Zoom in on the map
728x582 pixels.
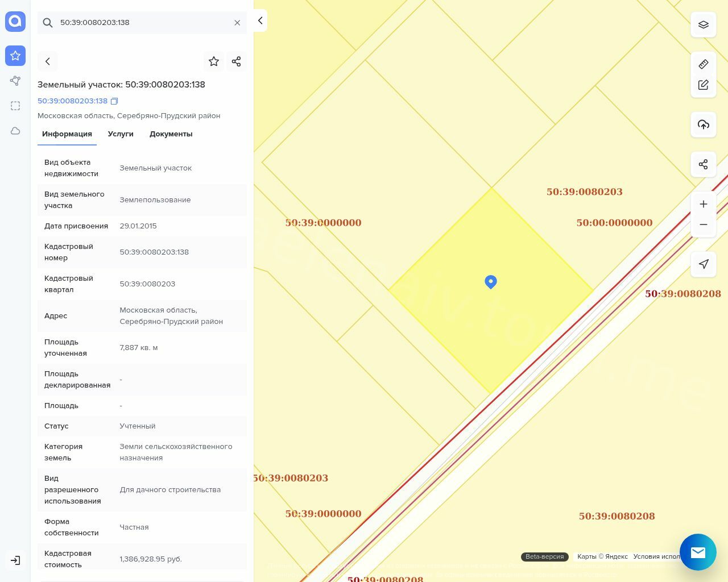pyautogui.click(x=703, y=204)
